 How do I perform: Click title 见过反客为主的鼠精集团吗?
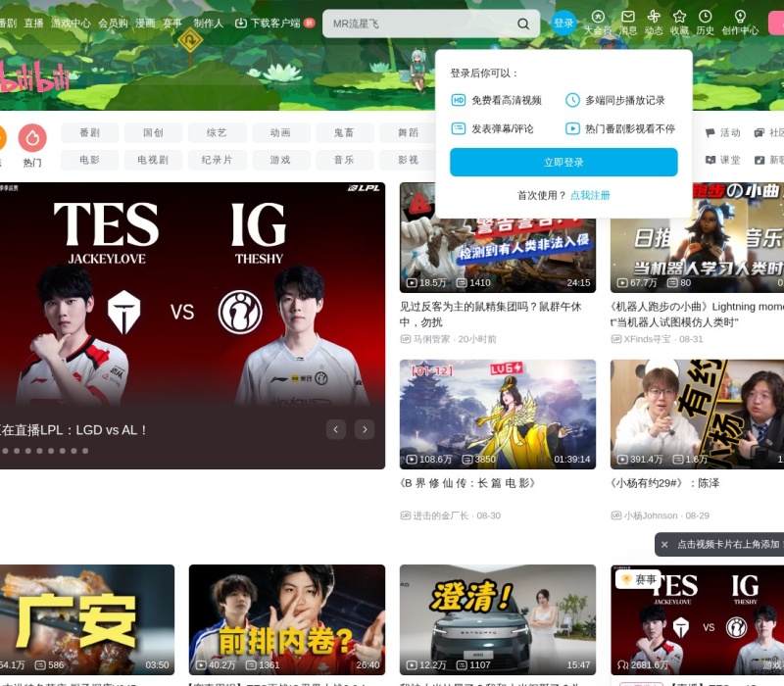tap(490, 314)
